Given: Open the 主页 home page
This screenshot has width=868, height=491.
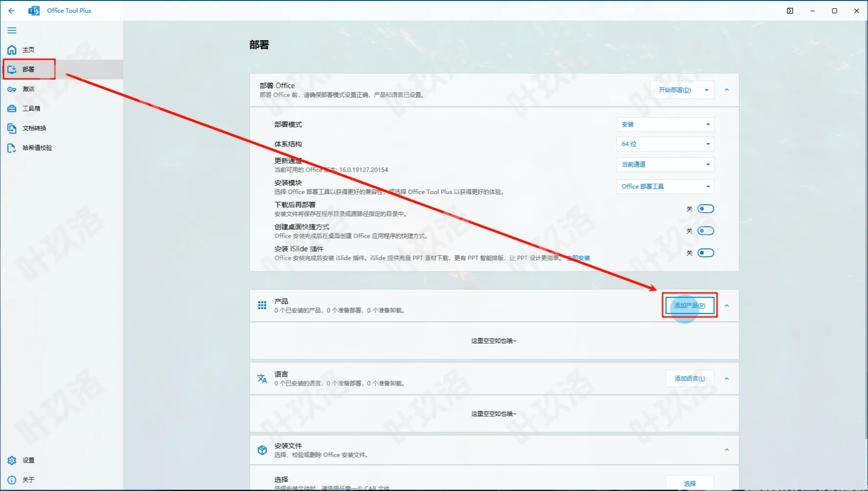Looking at the screenshot, I should point(61,50).
